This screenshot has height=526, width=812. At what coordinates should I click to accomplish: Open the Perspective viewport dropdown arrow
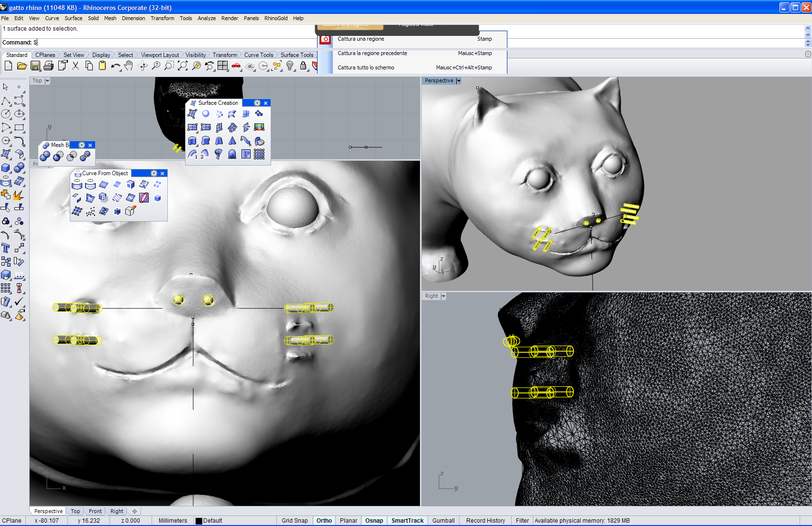coord(459,81)
